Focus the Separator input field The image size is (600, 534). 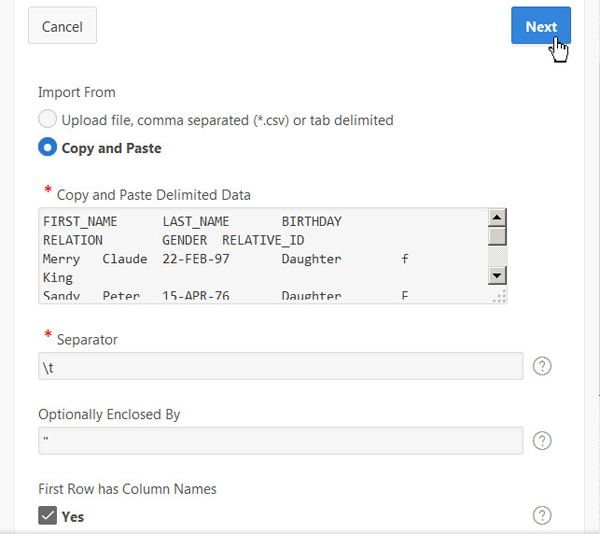click(x=280, y=366)
